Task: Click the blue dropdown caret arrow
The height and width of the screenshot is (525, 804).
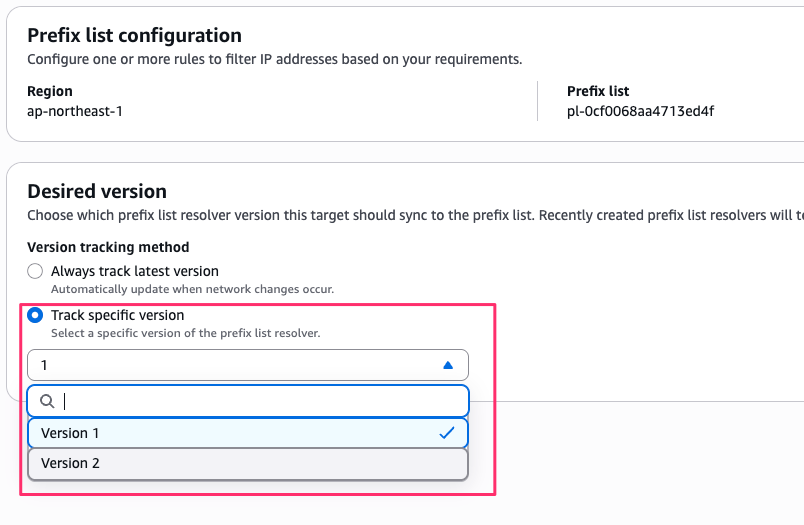Action: [448, 365]
